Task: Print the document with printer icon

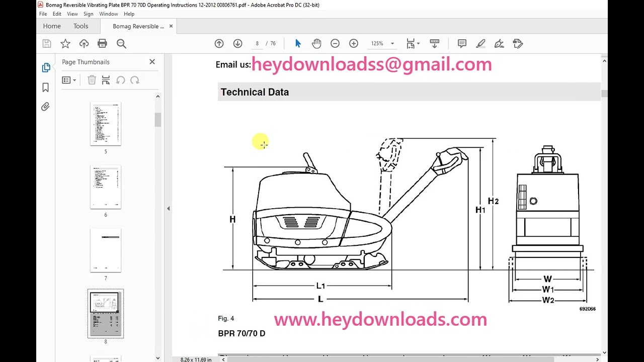Action: click(103, 44)
